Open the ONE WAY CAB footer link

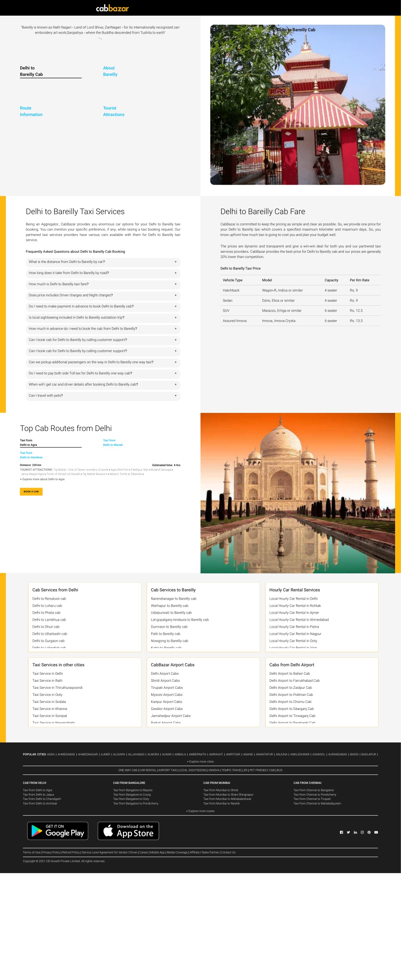128,770
